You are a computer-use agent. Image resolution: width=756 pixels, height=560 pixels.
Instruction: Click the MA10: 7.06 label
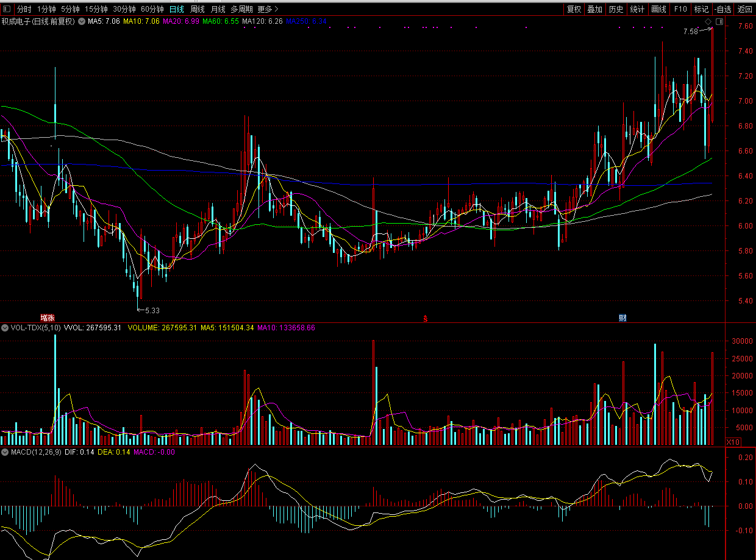(x=141, y=21)
